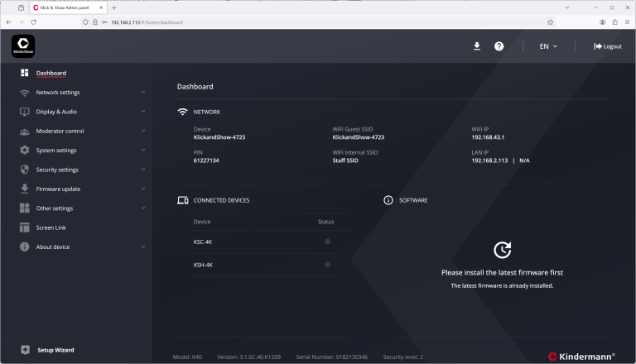The height and width of the screenshot is (364, 636).
Task: Open a new browser tab
Action: (x=114, y=7)
